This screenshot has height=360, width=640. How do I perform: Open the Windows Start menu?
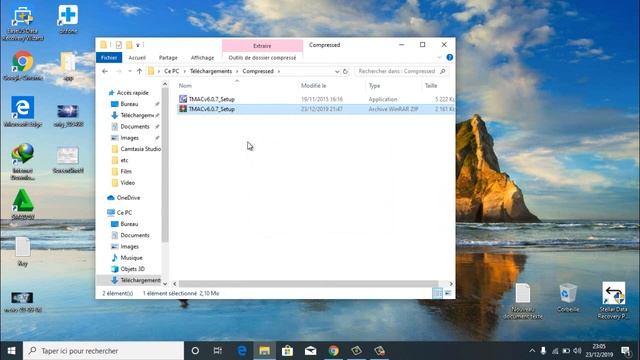coord(11,351)
